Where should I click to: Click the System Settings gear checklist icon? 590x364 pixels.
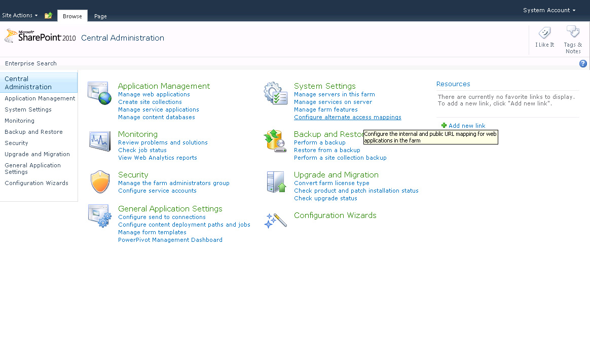(275, 93)
